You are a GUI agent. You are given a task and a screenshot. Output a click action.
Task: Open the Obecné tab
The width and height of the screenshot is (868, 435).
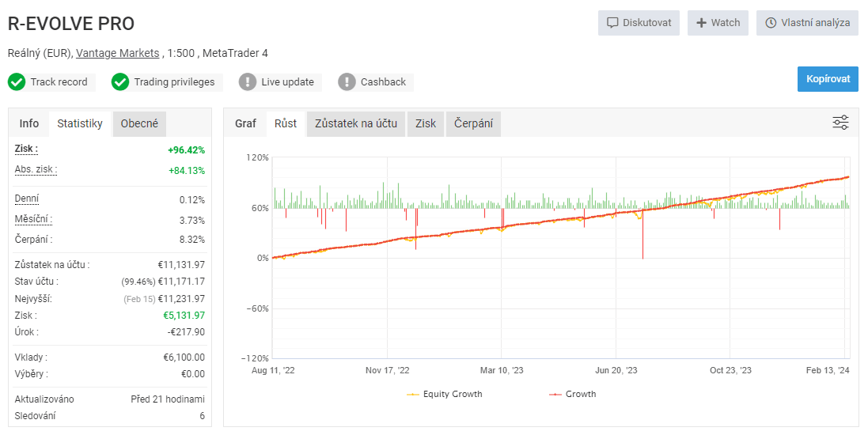139,123
